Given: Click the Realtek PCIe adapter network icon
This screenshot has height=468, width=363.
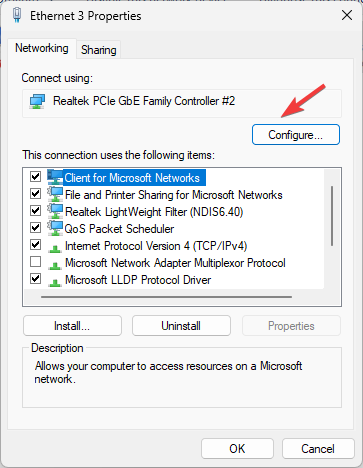Looking at the screenshot, I should (37, 101).
